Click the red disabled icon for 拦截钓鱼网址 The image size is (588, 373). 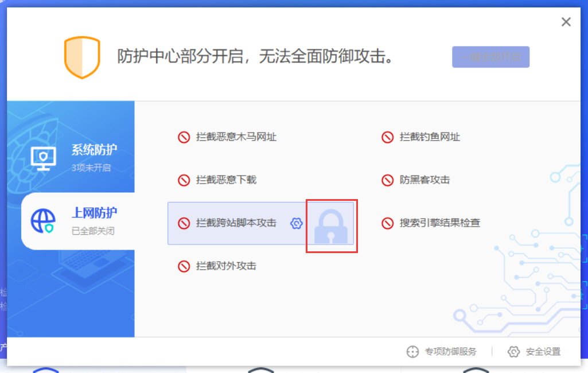pos(387,137)
